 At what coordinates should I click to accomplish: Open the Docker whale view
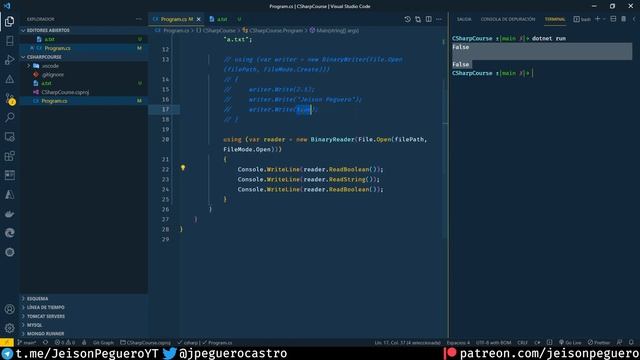coord(9,214)
